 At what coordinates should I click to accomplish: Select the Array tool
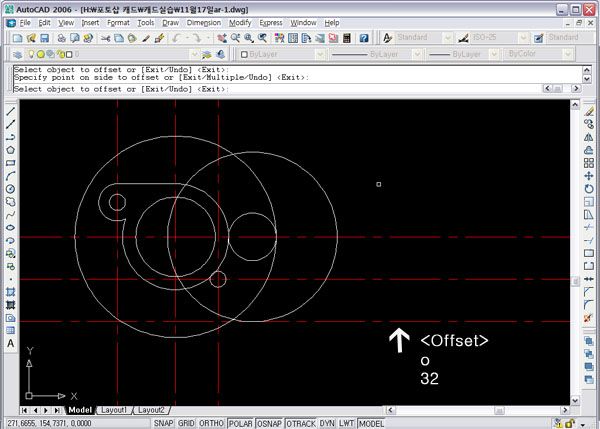(589, 163)
